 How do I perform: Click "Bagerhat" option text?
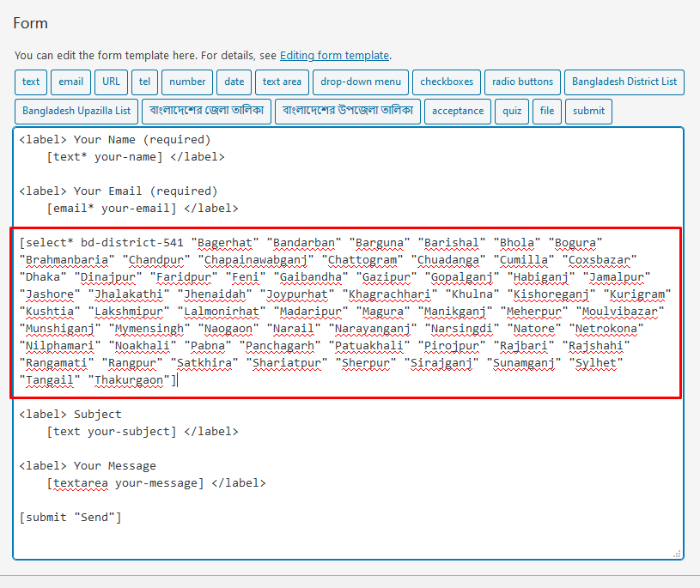[225, 243]
